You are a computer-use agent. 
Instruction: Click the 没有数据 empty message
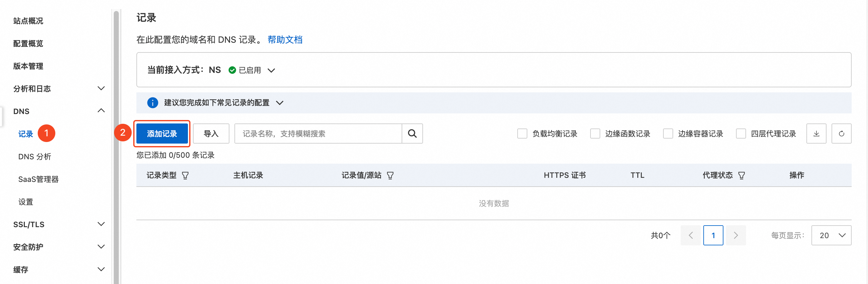click(x=494, y=203)
